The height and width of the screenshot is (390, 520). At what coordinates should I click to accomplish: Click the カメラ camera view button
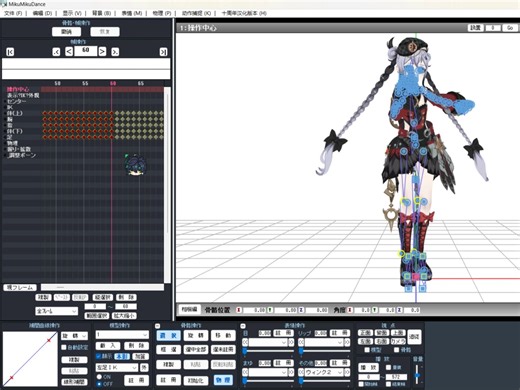(x=398, y=341)
